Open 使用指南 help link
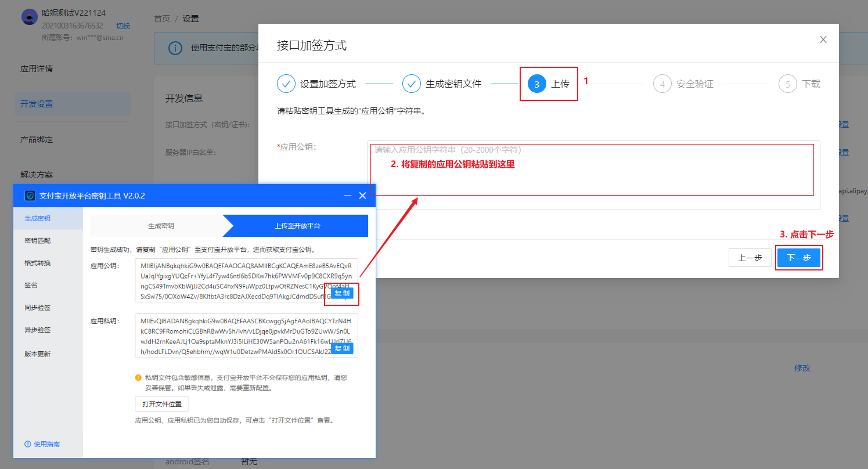Image resolution: width=868 pixels, height=469 pixels. tap(46, 444)
